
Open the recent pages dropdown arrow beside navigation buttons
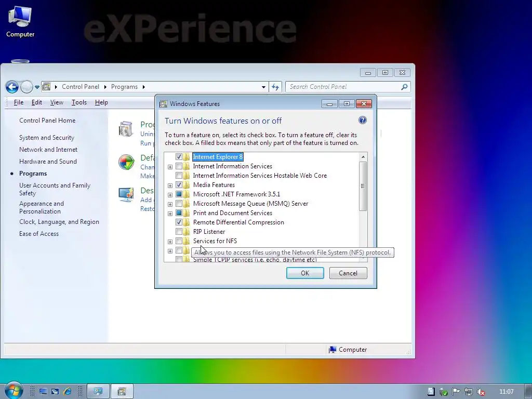37,87
